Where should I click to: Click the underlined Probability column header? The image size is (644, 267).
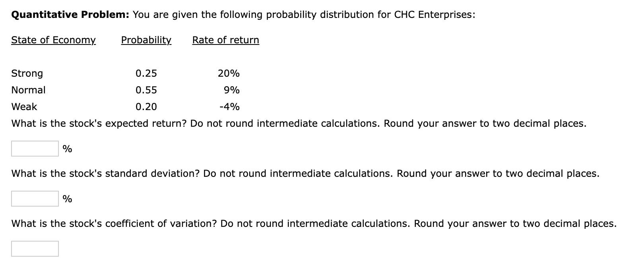146,40
